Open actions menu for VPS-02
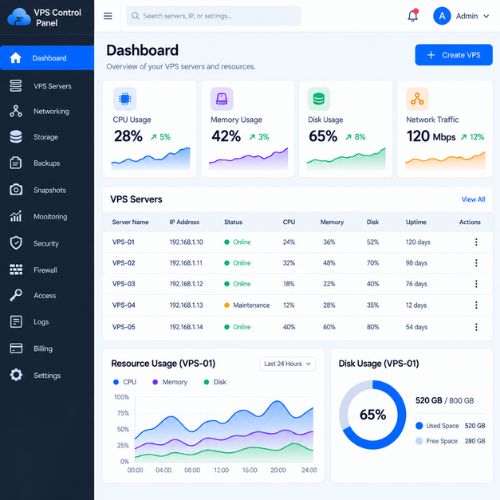500x500 pixels. click(x=476, y=263)
